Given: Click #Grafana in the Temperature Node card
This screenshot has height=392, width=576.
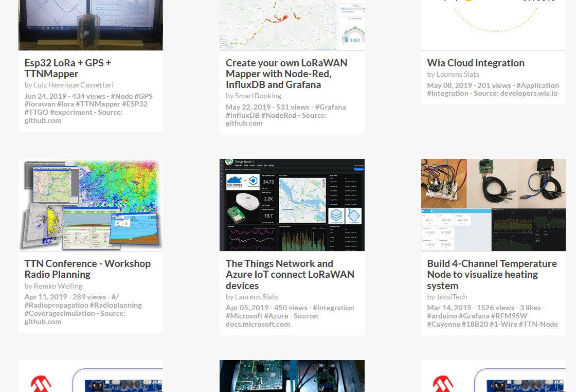Looking at the screenshot, I should click(474, 315).
